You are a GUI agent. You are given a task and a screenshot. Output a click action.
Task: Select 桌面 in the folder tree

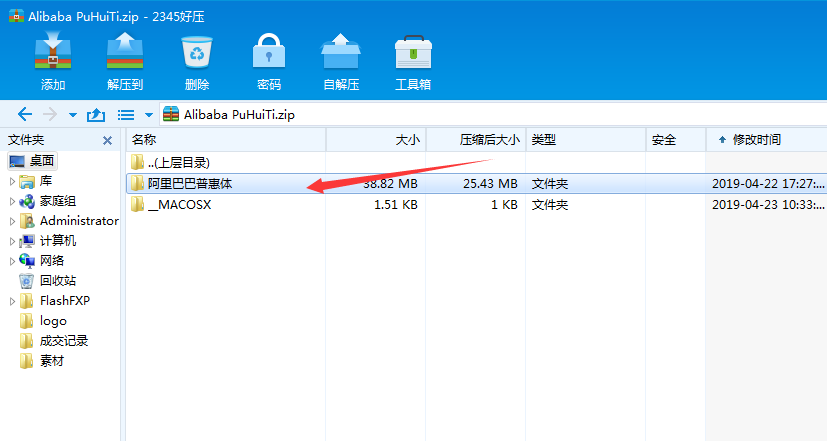(x=32, y=161)
